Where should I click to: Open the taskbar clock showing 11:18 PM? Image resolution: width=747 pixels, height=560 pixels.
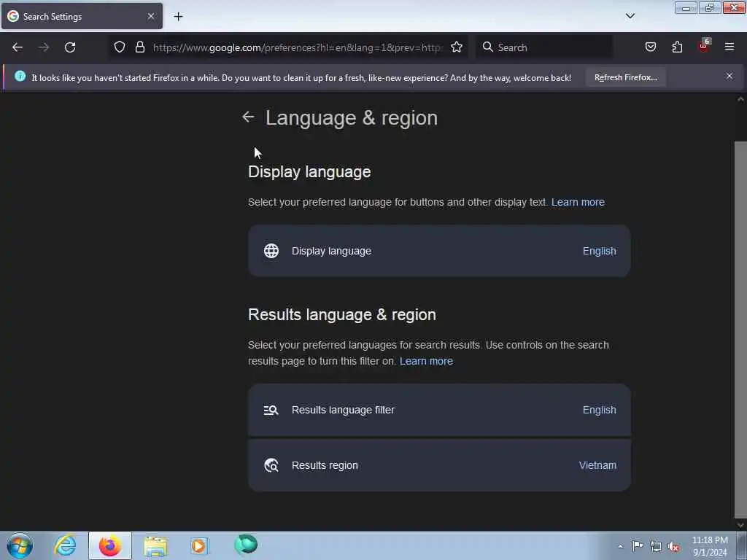(x=710, y=545)
